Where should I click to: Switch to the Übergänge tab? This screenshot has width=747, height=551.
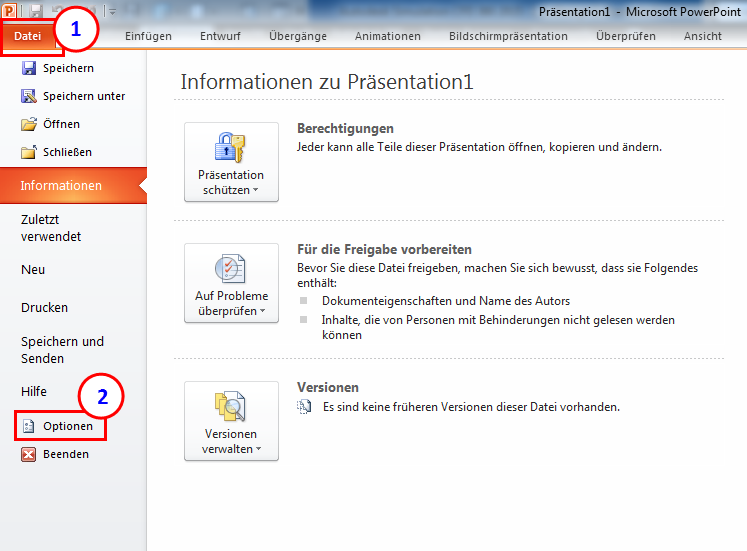(298, 36)
